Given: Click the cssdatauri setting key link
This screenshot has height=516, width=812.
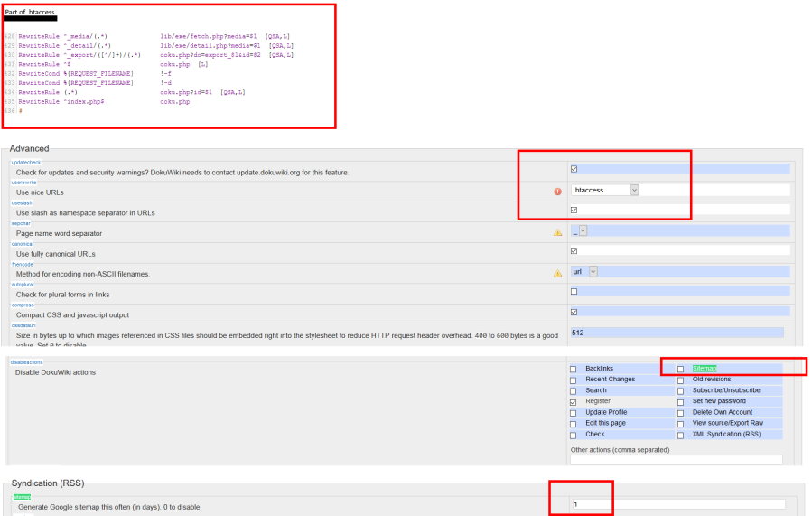Looking at the screenshot, I should coord(23,325).
